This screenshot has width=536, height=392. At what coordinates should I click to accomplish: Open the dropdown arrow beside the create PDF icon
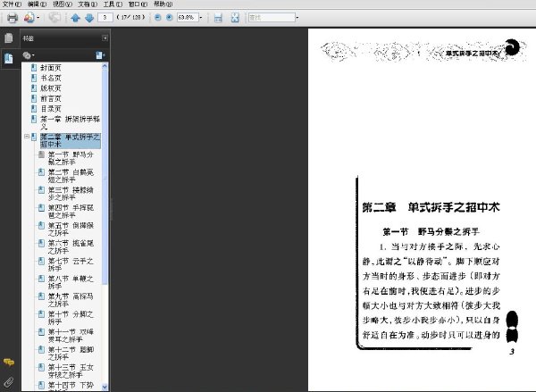38,18
